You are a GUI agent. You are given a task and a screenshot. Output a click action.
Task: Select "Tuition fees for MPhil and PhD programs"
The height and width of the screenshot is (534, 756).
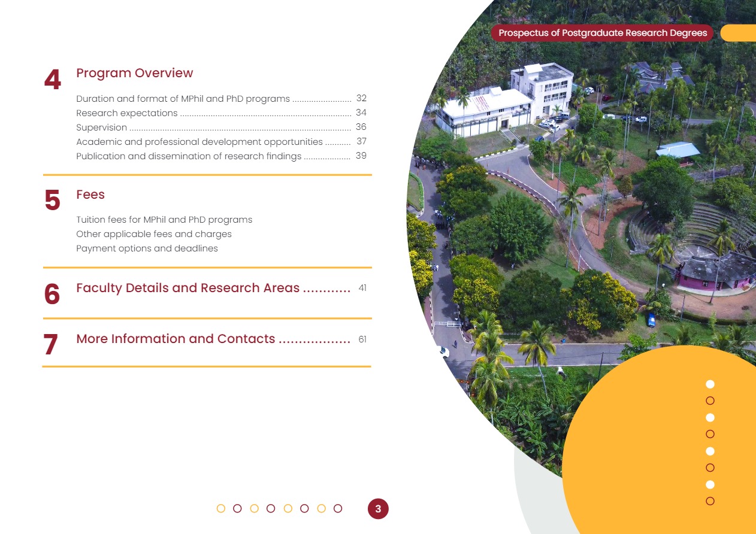(x=164, y=220)
